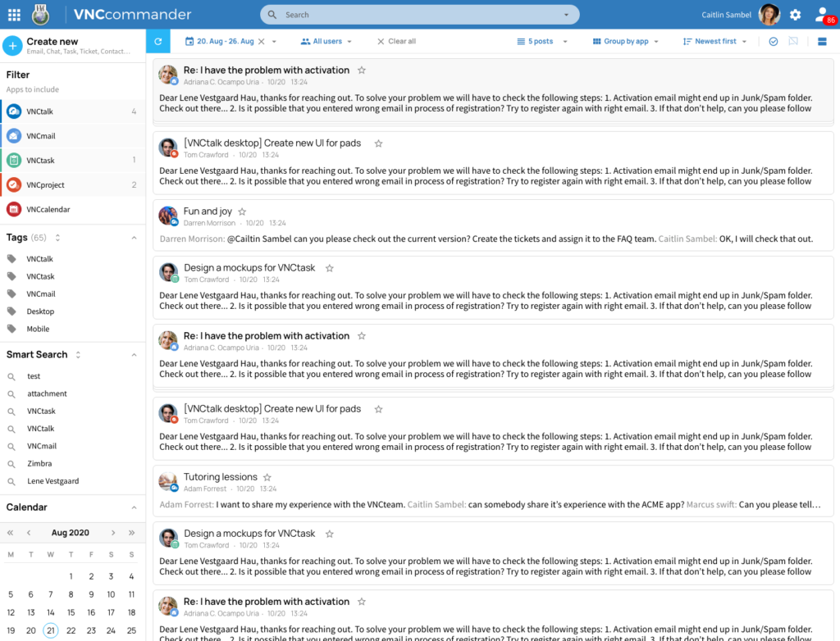Viewport: 840px width, 641px height.
Task: Select the attachment smart search item
Action: [47, 393]
